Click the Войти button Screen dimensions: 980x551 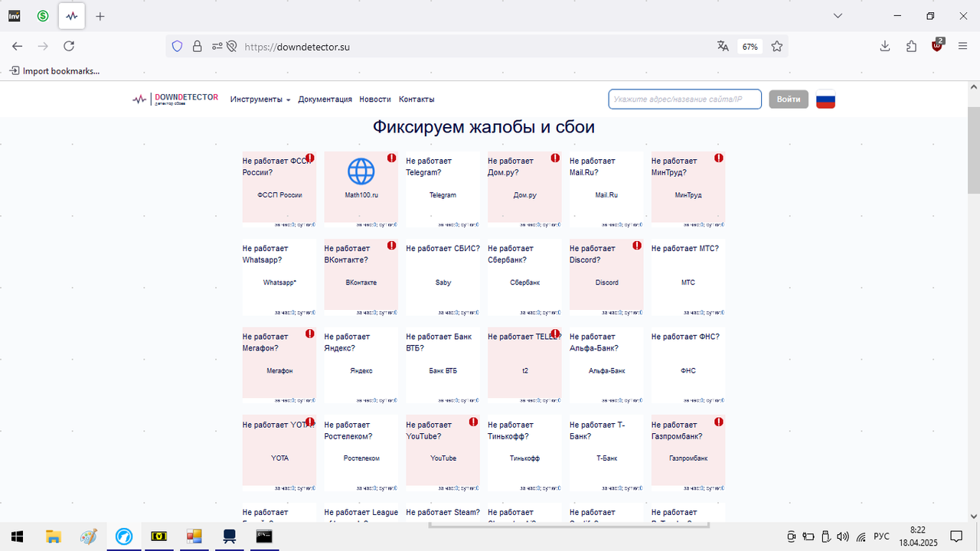coord(789,99)
